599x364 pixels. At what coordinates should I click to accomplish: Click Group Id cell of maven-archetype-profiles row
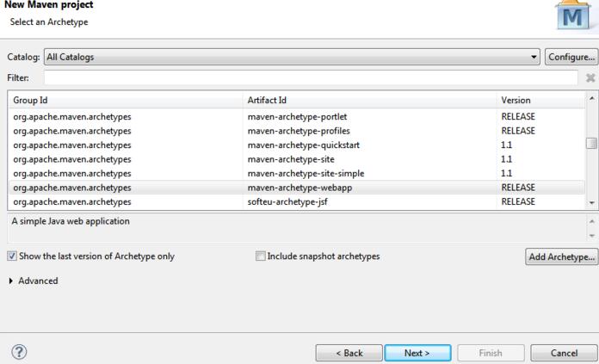[x=72, y=131]
